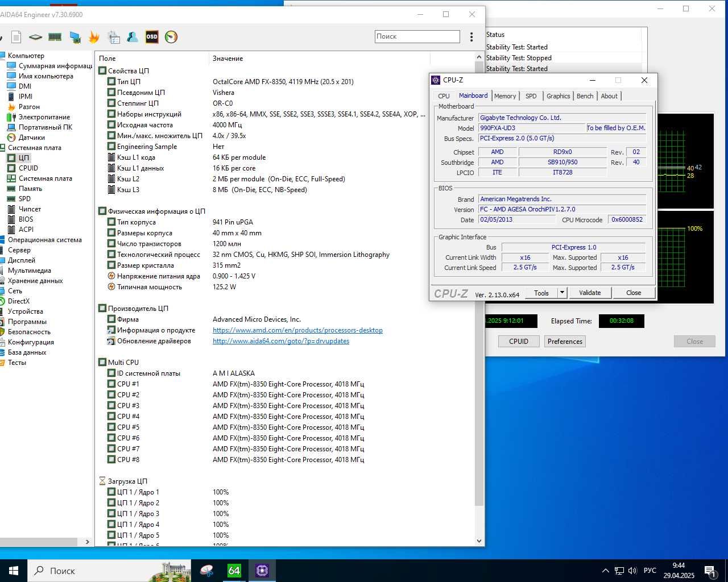Click the CPU-Z taskbar icon
Viewport: 728px width, 582px height.
pyautogui.click(x=262, y=571)
